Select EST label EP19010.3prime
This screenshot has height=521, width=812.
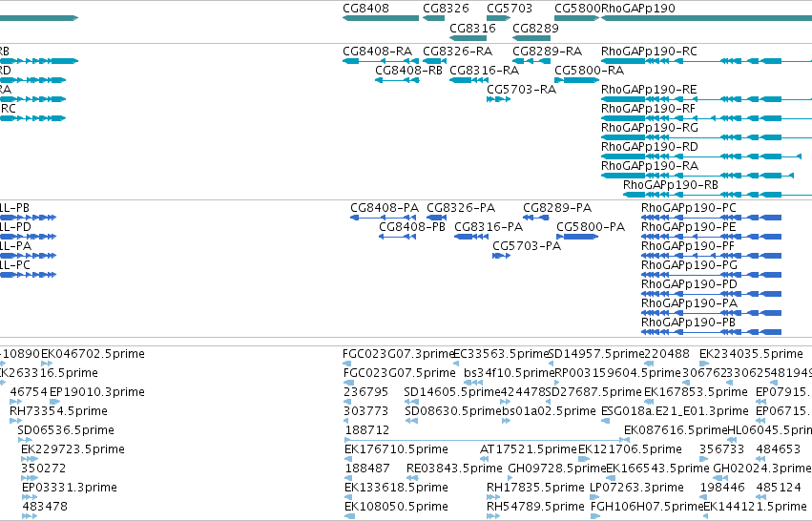point(96,392)
